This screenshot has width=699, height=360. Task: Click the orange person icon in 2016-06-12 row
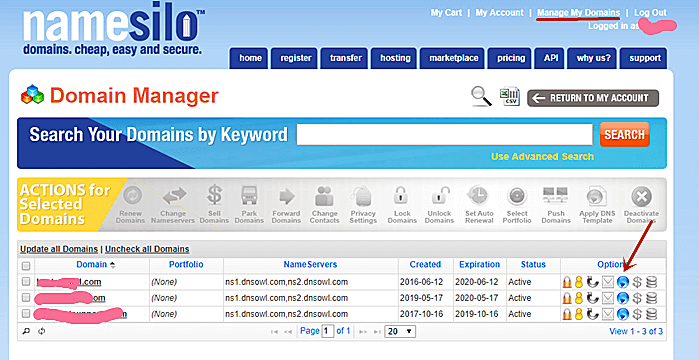[x=579, y=282]
